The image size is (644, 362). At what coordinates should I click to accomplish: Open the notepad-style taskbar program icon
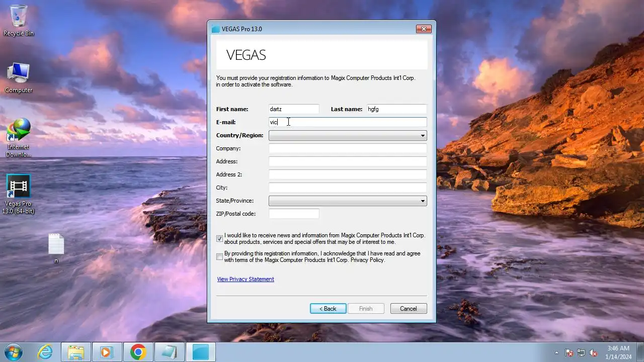click(x=170, y=352)
